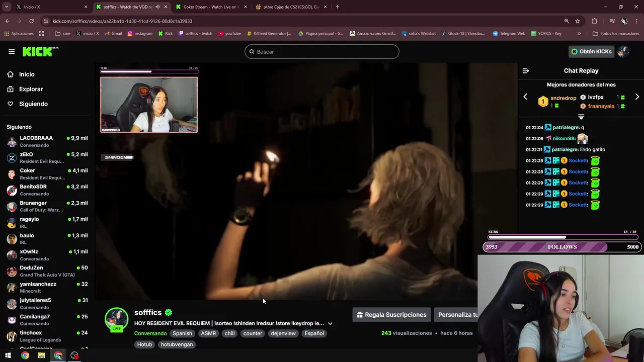The height and width of the screenshot is (362, 644).
Task: Click DoduZen avatar in sidebar
Action: (x=12, y=271)
